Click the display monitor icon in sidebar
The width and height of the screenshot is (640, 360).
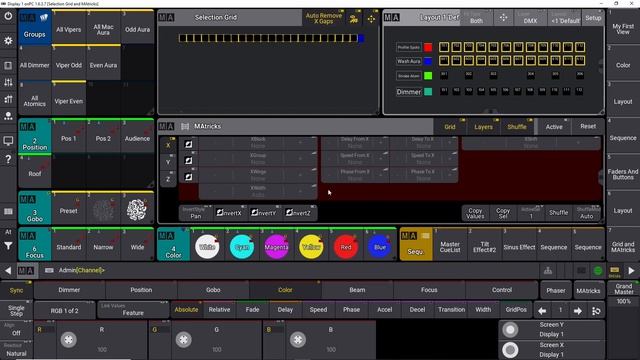pos(8,141)
